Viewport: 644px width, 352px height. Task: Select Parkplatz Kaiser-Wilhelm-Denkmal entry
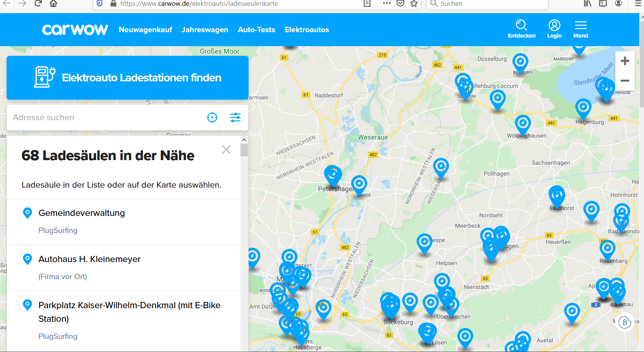pyautogui.click(x=124, y=321)
